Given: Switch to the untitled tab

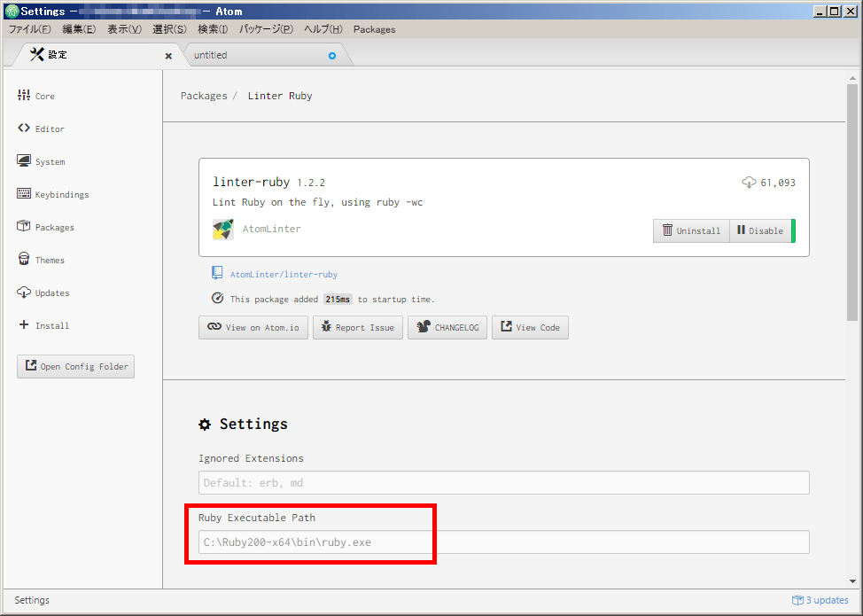Looking at the screenshot, I should (x=211, y=54).
